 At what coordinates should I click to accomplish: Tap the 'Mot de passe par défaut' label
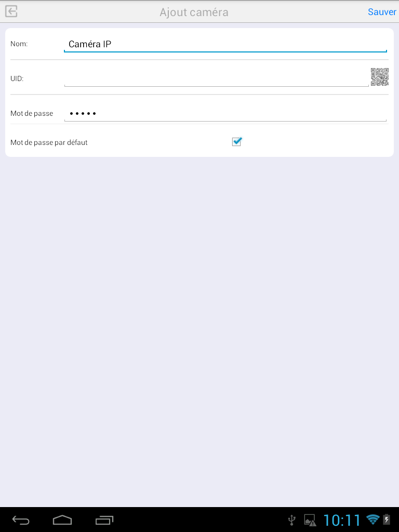[x=49, y=142]
